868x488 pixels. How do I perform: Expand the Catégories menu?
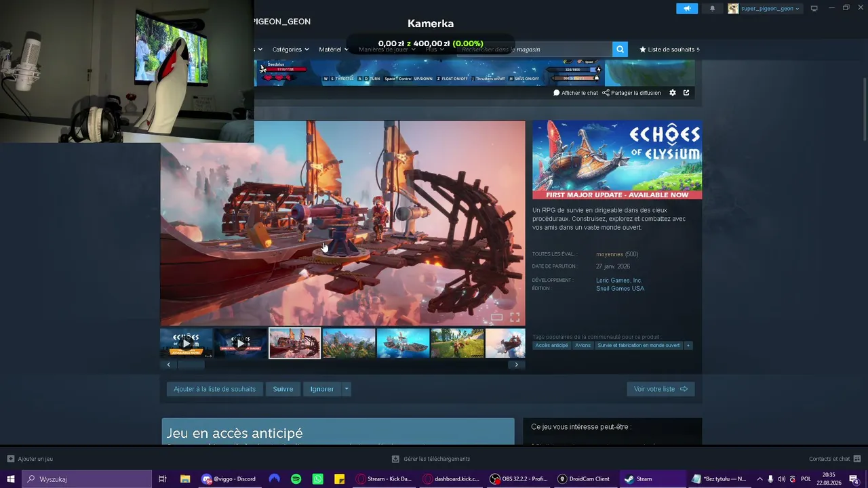[x=290, y=49]
